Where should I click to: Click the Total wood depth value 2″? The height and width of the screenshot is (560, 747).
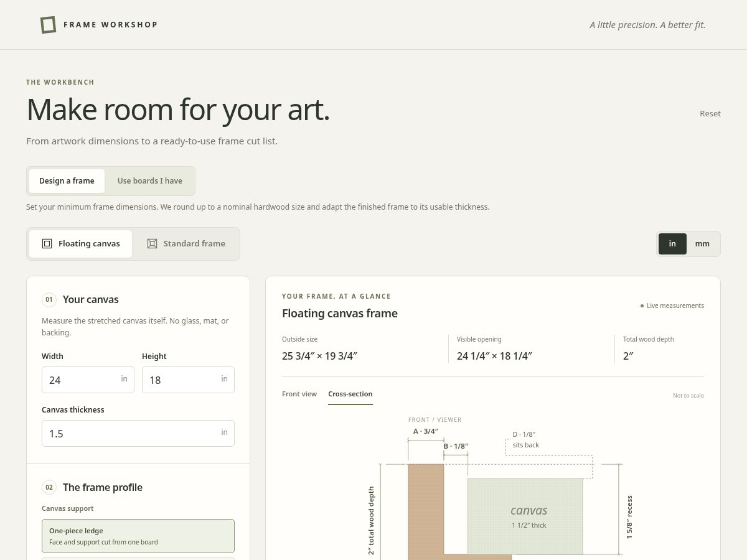click(628, 356)
